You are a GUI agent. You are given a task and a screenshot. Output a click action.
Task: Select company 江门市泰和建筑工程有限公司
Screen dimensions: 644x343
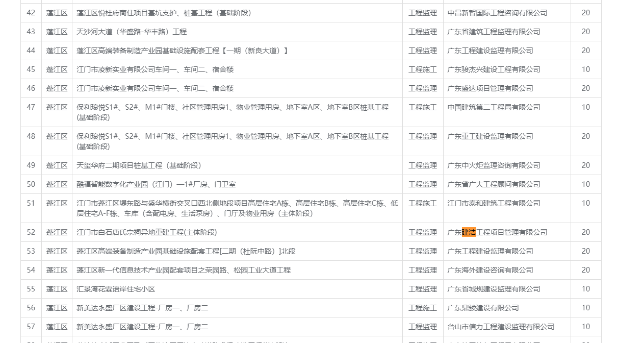coord(494,203)
